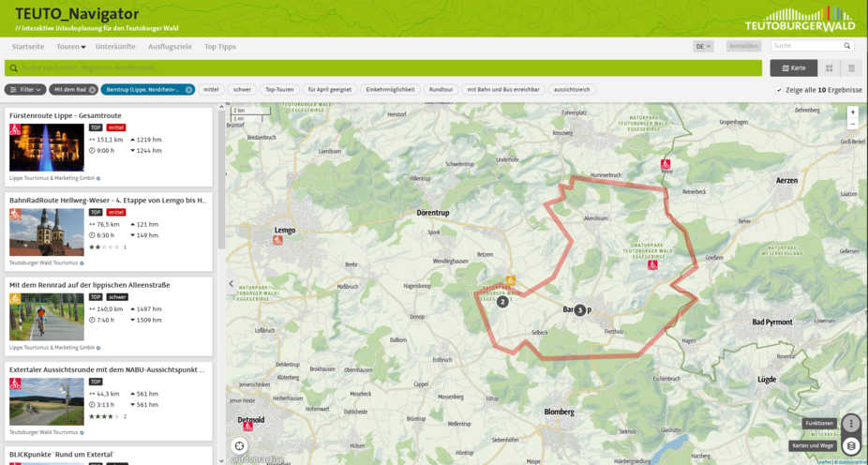Viewport: 868px width, 465px height.
Task: Open the Unterkünfte menu item
Action: 115,46
